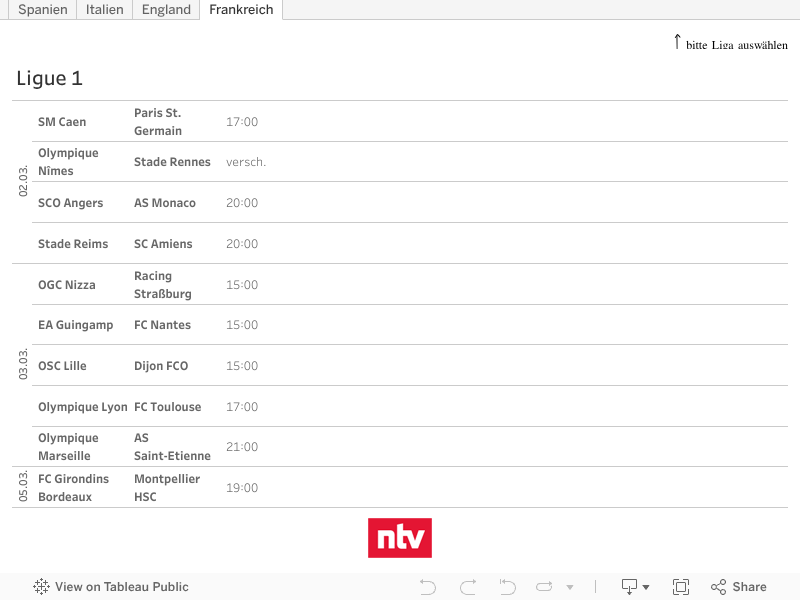
Task: Click the 'bitte Liga auswählen' hint text
Action: point(737,45)
